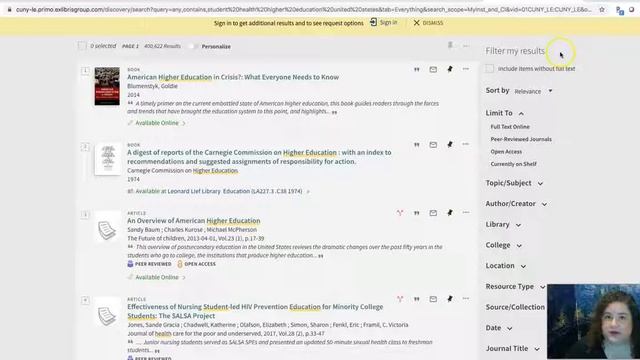Dismiss the sign-in banner
Screen dimensions: 640x360
point(428,23)
